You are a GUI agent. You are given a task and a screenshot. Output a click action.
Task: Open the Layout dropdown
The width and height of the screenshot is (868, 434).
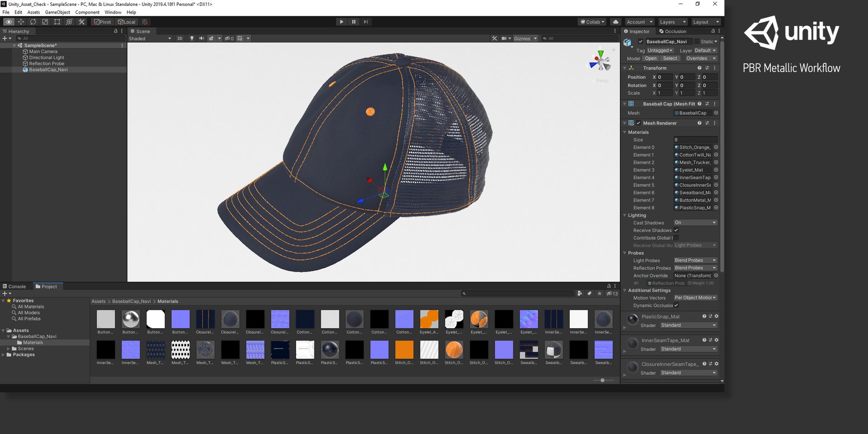(x=706, y=22)
